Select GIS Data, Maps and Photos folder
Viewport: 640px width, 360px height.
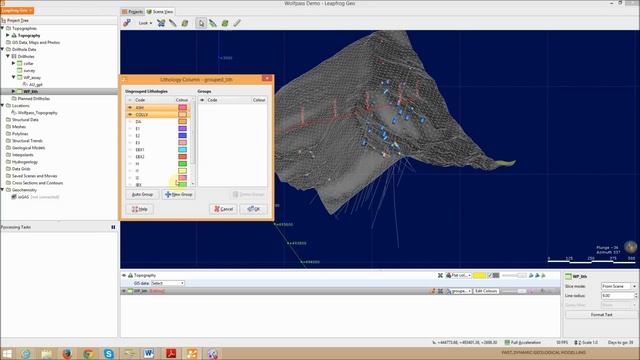click(36, 42)
